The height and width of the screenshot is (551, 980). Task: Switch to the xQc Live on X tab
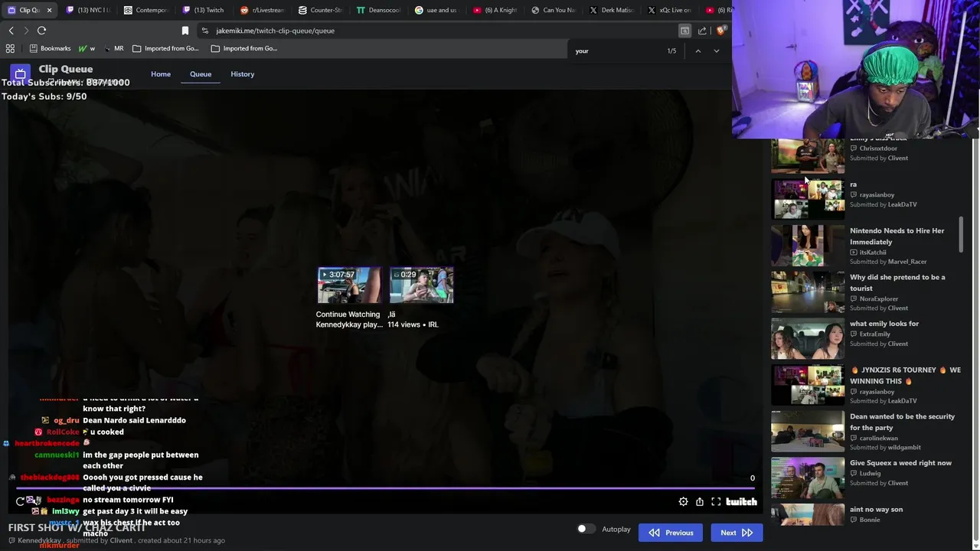coord(669,10)
